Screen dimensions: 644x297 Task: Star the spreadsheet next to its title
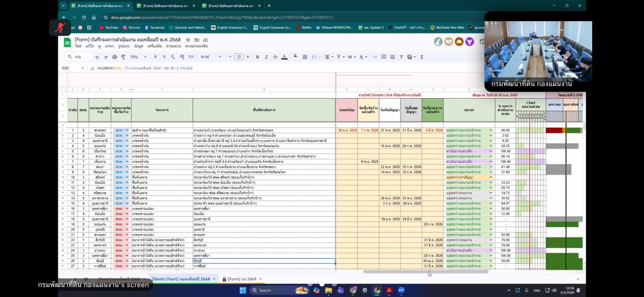tap(188, 40)
